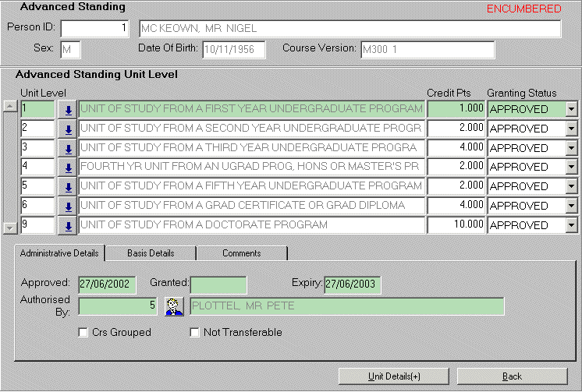Enable the Crs Grouped checkbox
582x392 pixels.
click(x=83, y=333)
